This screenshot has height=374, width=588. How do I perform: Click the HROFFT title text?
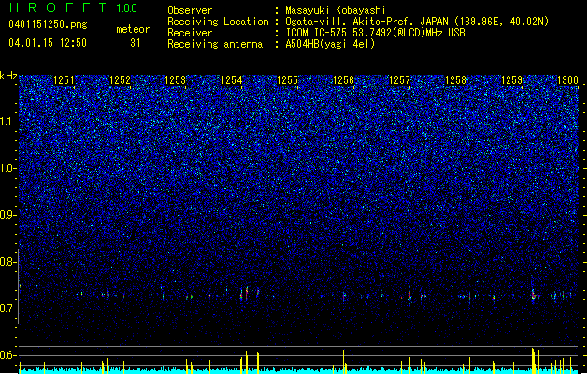pyautogui.click(x=58, y=7)
